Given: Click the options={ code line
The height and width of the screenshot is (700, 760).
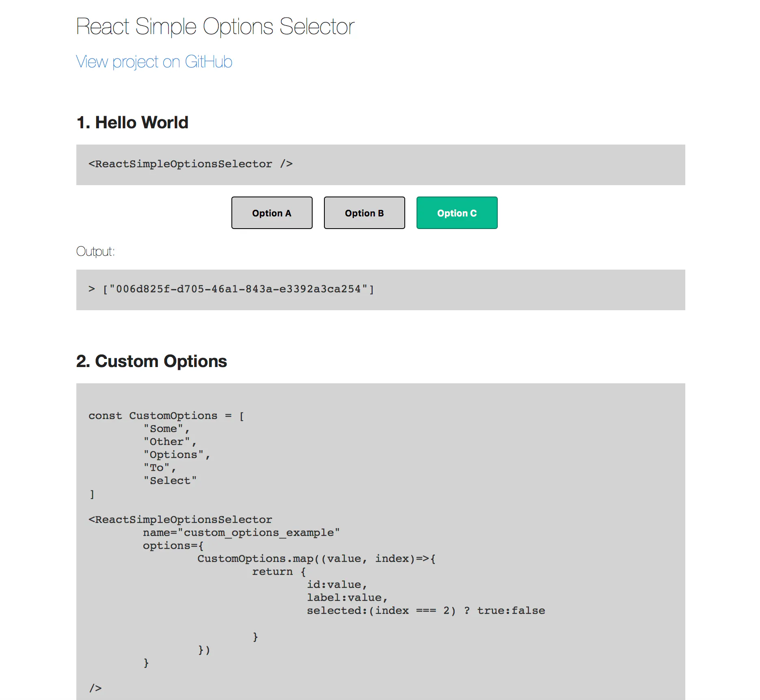Looking at the screenshot, I should (173, 546).
